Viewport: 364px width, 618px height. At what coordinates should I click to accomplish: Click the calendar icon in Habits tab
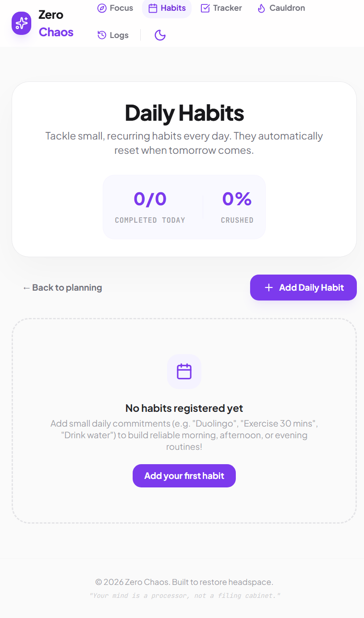point(153,8)
